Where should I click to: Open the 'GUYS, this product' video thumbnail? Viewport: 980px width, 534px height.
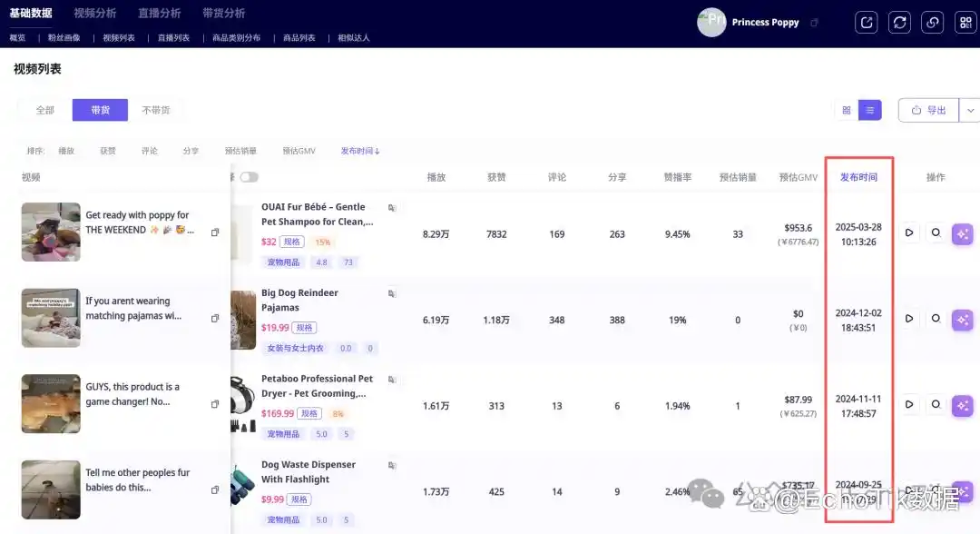tap(51, 403)
